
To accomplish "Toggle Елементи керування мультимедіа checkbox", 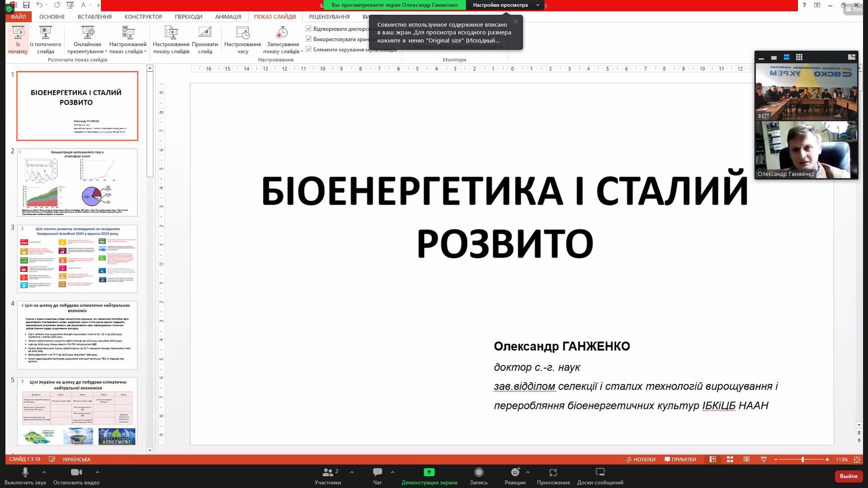I will click(309, 49).
